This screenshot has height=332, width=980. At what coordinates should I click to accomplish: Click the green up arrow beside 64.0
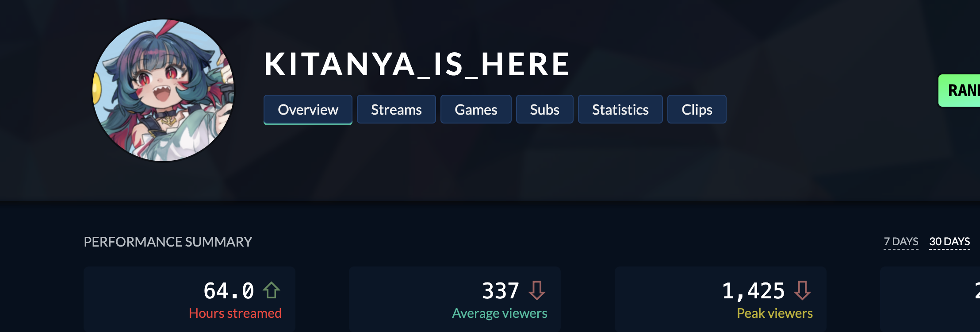(x=271, y=291)
